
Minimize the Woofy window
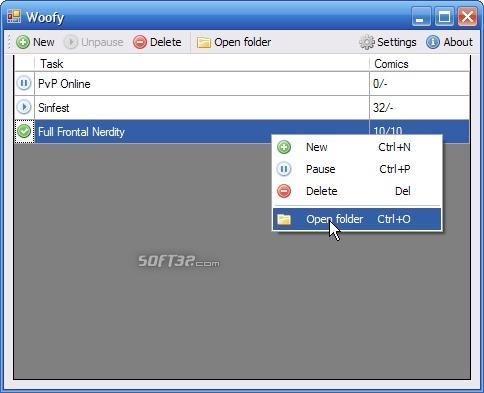[421, 17]
